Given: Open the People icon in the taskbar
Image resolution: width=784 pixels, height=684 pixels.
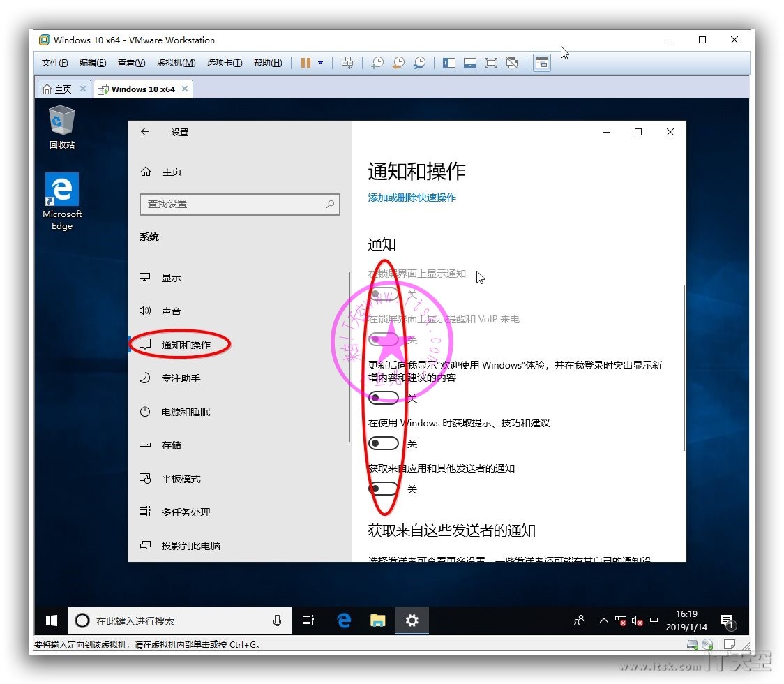Looking at the screenshot, I should 578,621.
